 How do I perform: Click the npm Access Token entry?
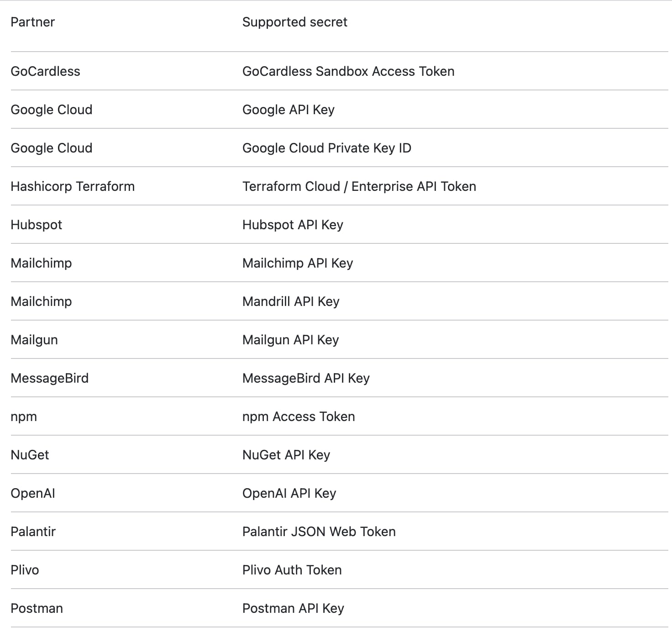[x=299, y=416]
